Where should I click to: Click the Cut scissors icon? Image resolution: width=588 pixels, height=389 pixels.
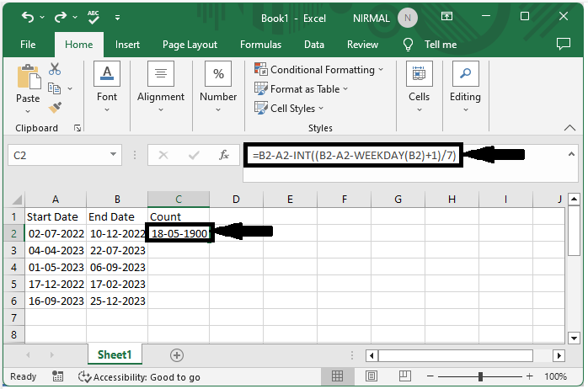(x=55, y=70)
